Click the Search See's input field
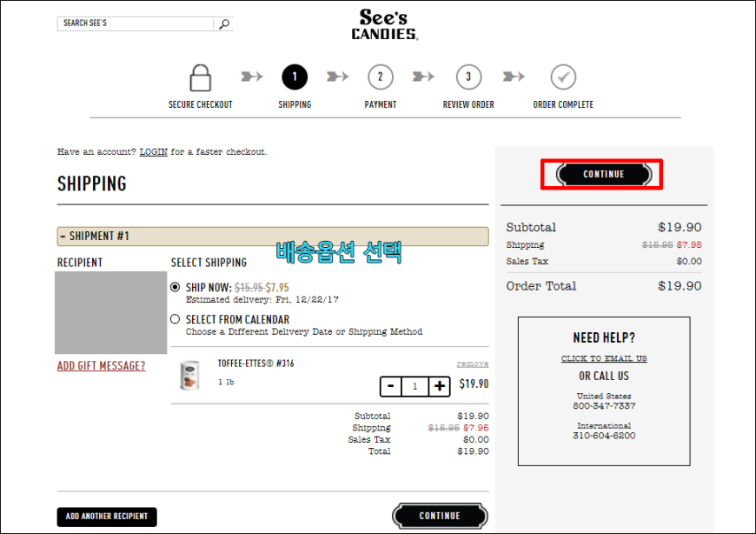This screenshot has height=534, width=756. point(136,23)
